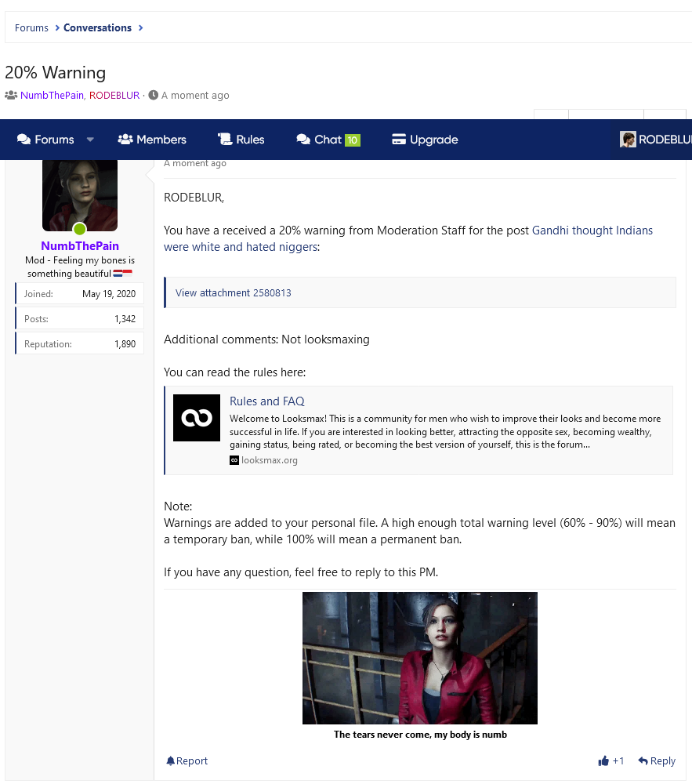Open NumbThePain's profile avatar image

pyautogui.click(x=80, y=194)
